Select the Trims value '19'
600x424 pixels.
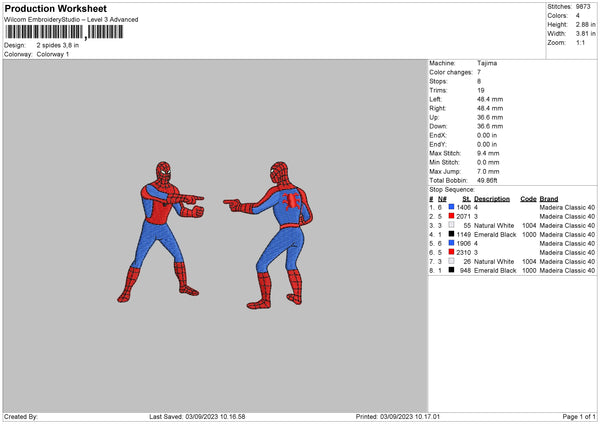pos(481,90)
